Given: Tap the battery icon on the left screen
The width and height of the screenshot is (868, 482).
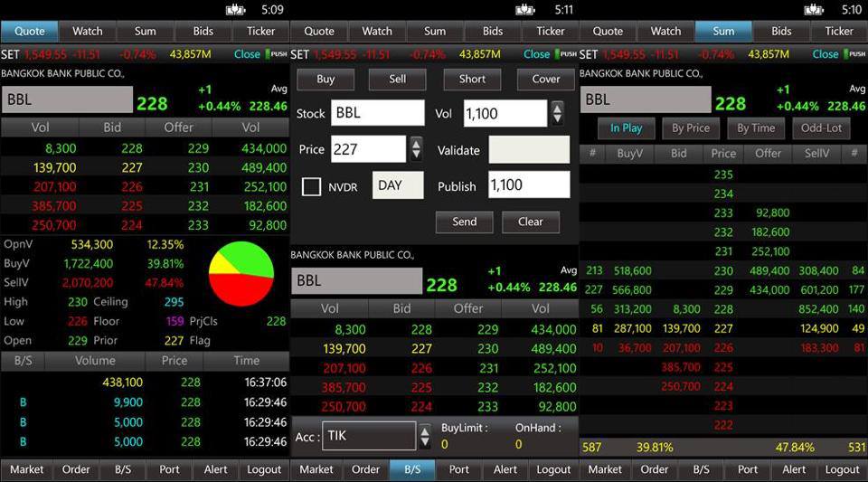Looking at the screenshot, I should [235, 9].
